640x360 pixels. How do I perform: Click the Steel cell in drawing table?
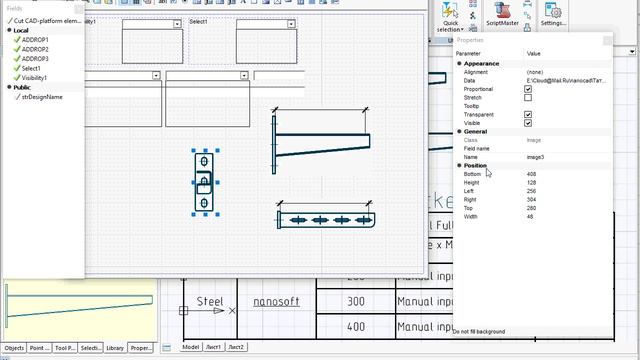[210, 302]
